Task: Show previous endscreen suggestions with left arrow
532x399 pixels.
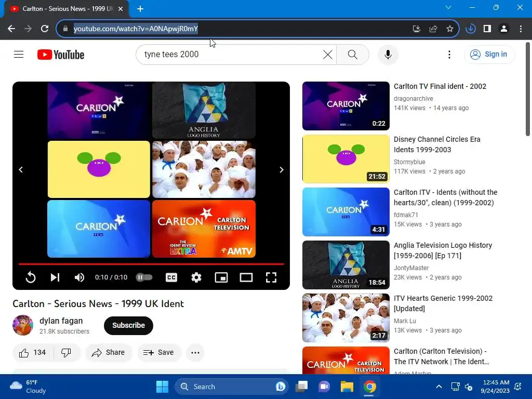Action: pyautogui.click(x=21, y=169)
